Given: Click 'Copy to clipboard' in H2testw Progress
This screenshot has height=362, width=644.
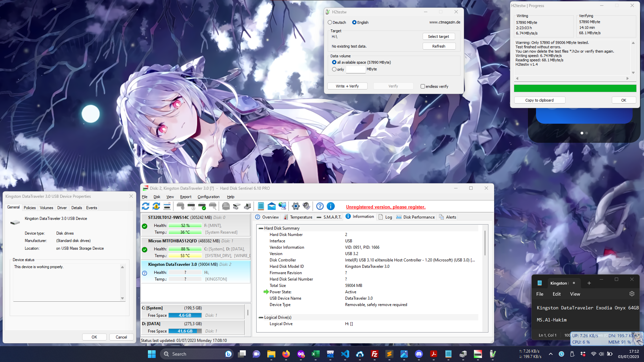Looking at the screenshot, I should [539, 100].
